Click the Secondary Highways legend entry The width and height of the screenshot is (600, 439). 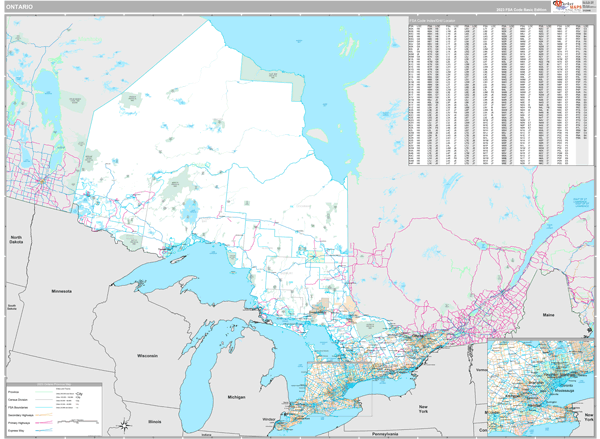[19, 415]
